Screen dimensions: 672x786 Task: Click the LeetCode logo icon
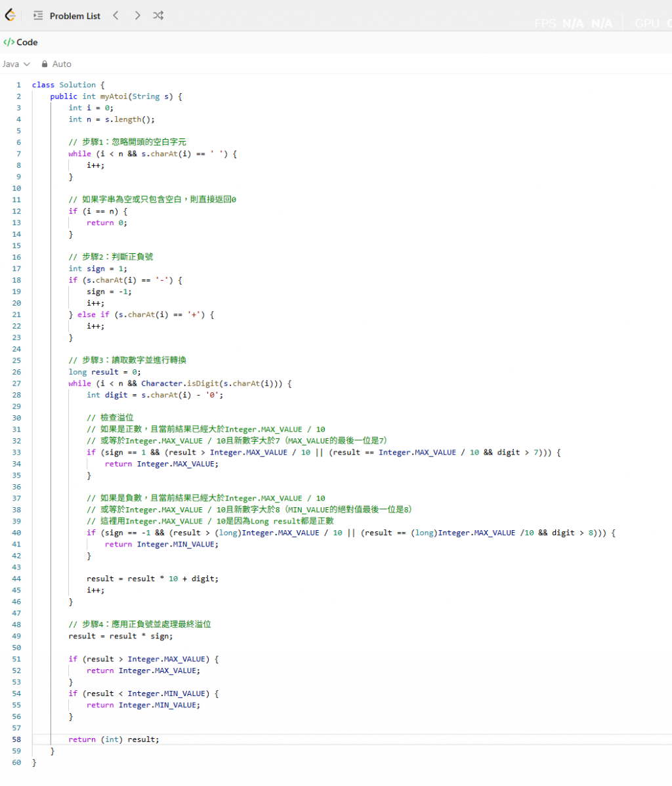pyautogui.click(x=10, y=16)
